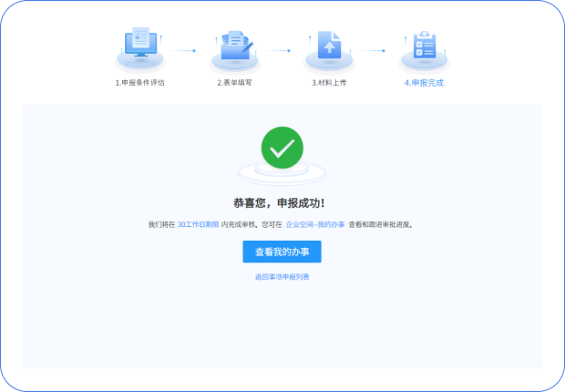This screenshot has height=392, width=565.
Task: Select the 申报完成 clipboard checklist icon
Action: [424, 46]
